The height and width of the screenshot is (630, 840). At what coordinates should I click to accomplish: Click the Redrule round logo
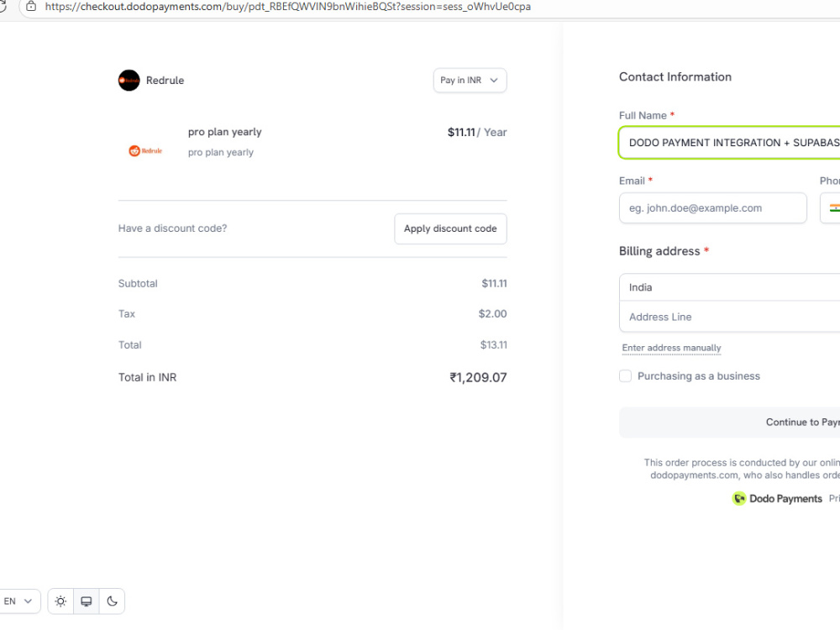(129, 81)
